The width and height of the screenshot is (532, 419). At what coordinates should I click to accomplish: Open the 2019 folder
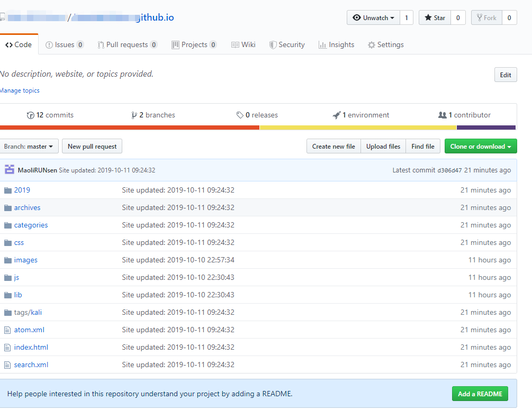[x=22, y=190]
